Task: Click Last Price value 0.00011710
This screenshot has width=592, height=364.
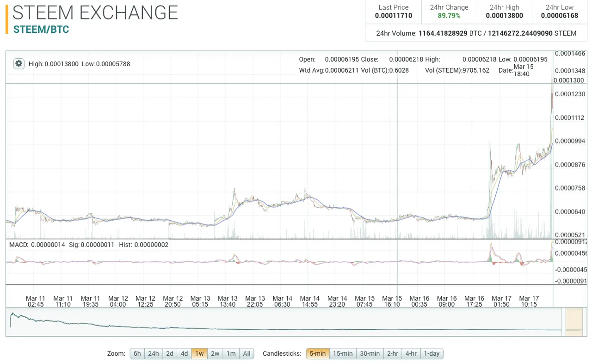Action: click(x=394, y=16)
